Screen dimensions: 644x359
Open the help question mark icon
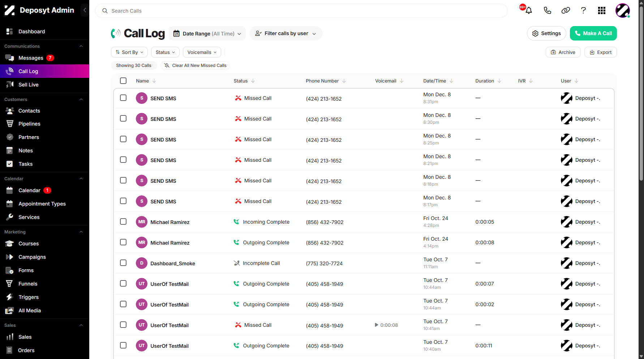(583, 10)
